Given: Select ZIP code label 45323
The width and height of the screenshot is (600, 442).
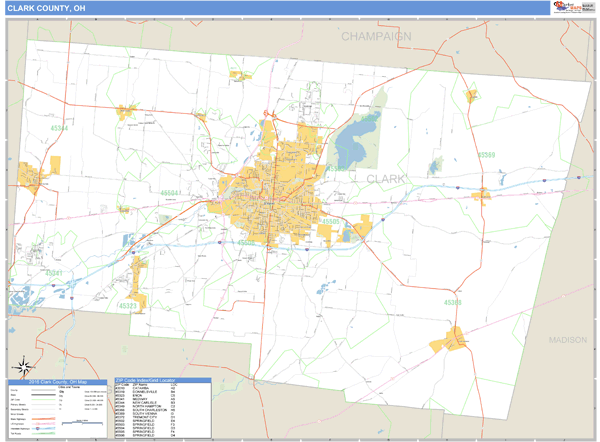Looking at the screenshot, I should (x=130, y=306).
